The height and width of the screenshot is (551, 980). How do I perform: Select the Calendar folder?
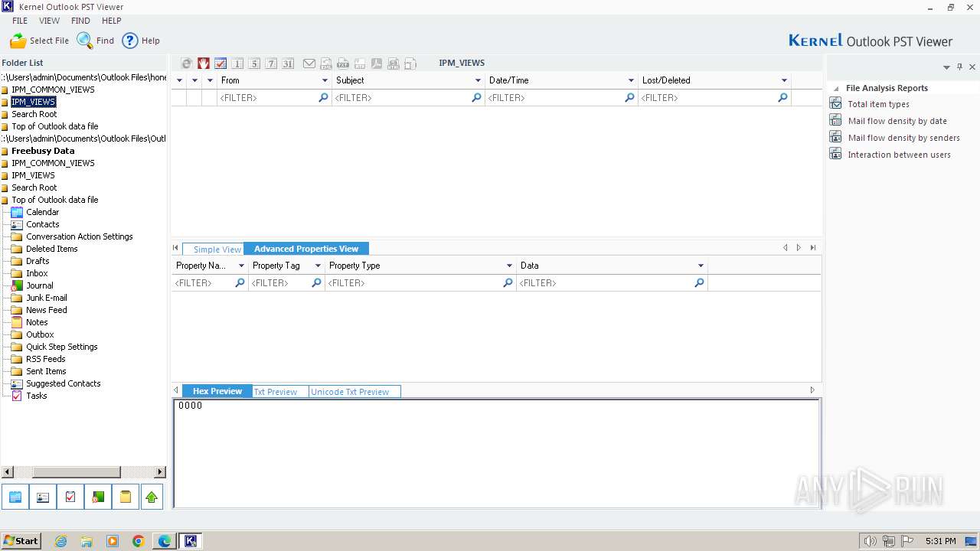[x=42, y=212]
